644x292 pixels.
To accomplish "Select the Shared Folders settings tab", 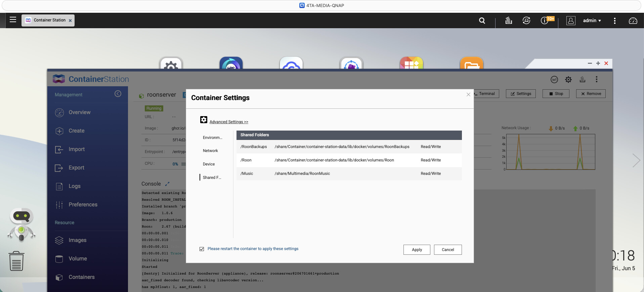I will click(212, 178).
